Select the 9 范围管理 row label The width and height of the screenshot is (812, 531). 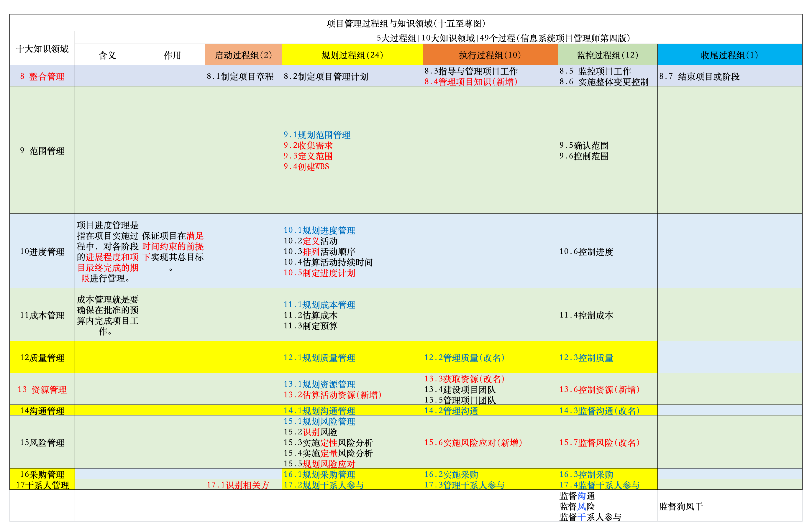tap(42, 150)
